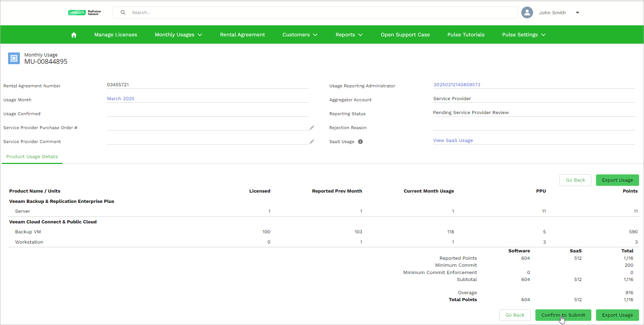Select the Product Usage Details tab

click(x=32, y=157)
